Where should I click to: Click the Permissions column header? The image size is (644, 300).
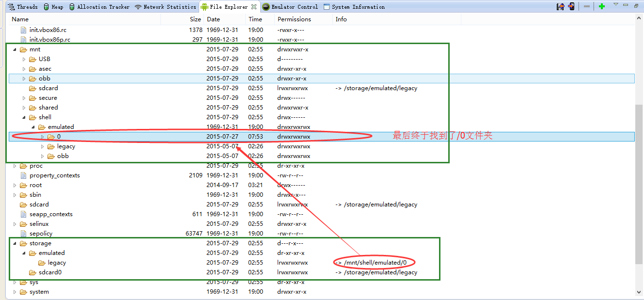pyautogui.click(x=294, y=19)
